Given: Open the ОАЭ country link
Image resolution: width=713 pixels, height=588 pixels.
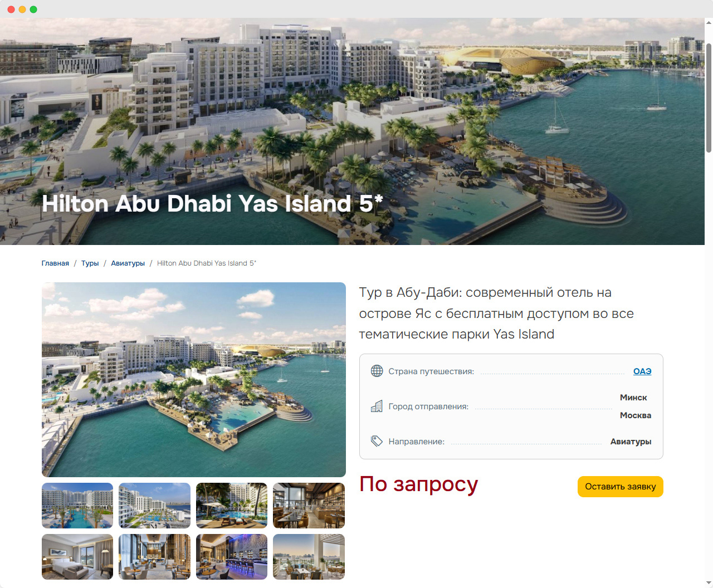Looking at the screenshot, I should click(642, 371).
